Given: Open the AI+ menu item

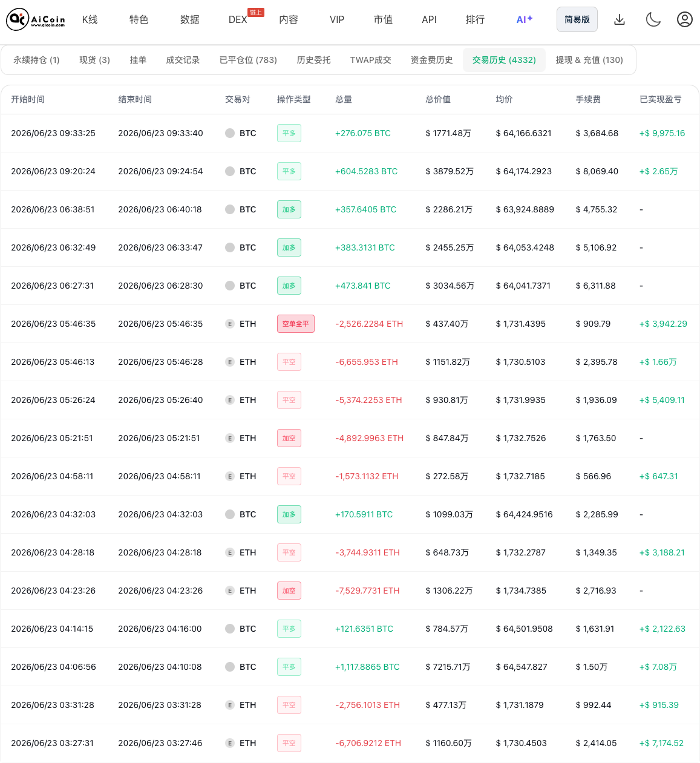Looking at the screenshot, I should click(525, 20).
